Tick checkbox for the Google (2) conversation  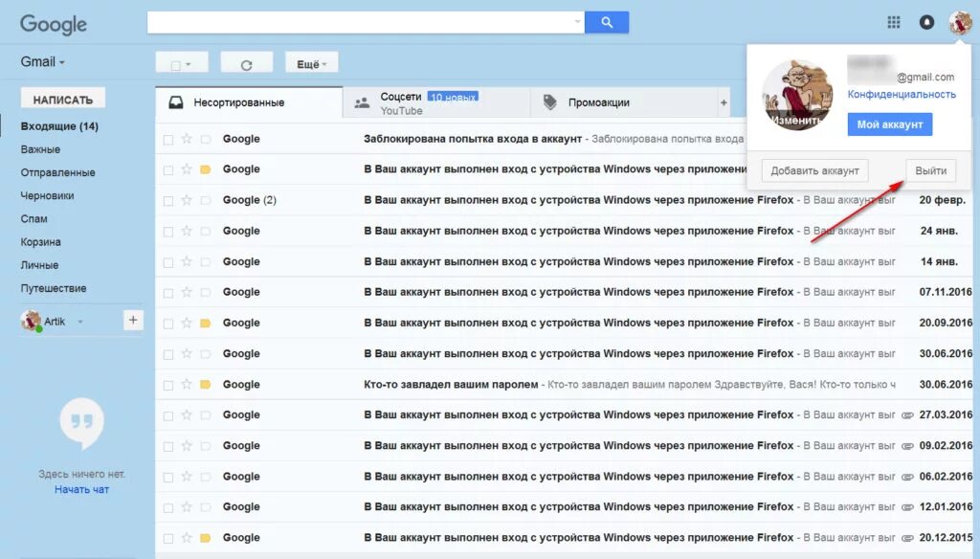[x=168, y=201]
